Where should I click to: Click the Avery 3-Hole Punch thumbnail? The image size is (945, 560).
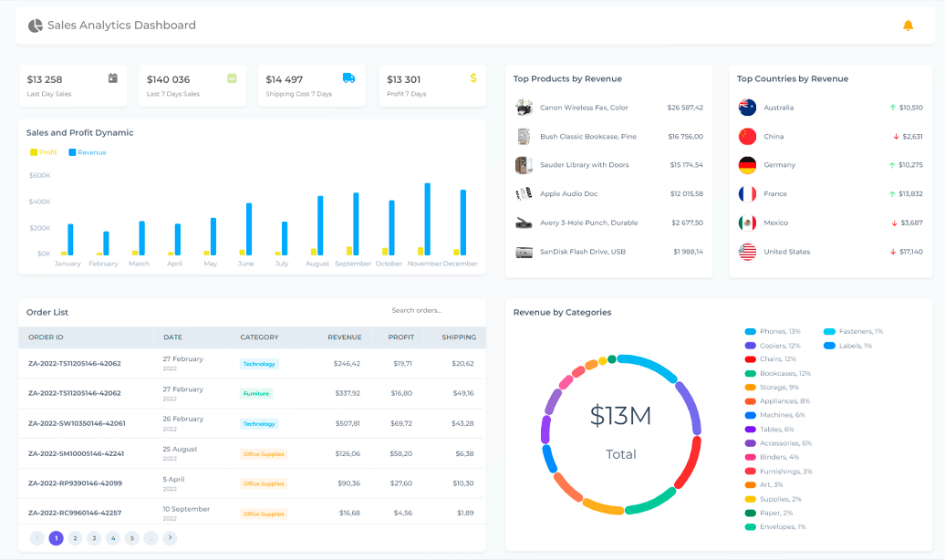pos(524,223)
